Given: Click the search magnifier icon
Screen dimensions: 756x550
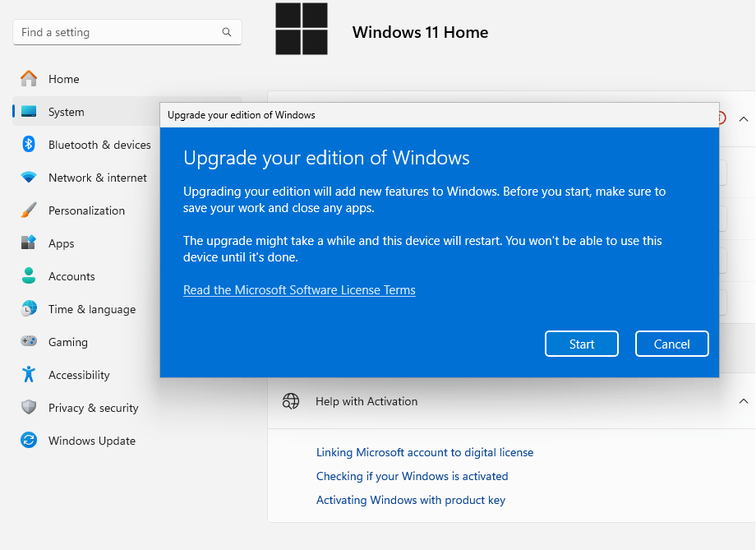Looking at the screenshot, I should 227,32.
